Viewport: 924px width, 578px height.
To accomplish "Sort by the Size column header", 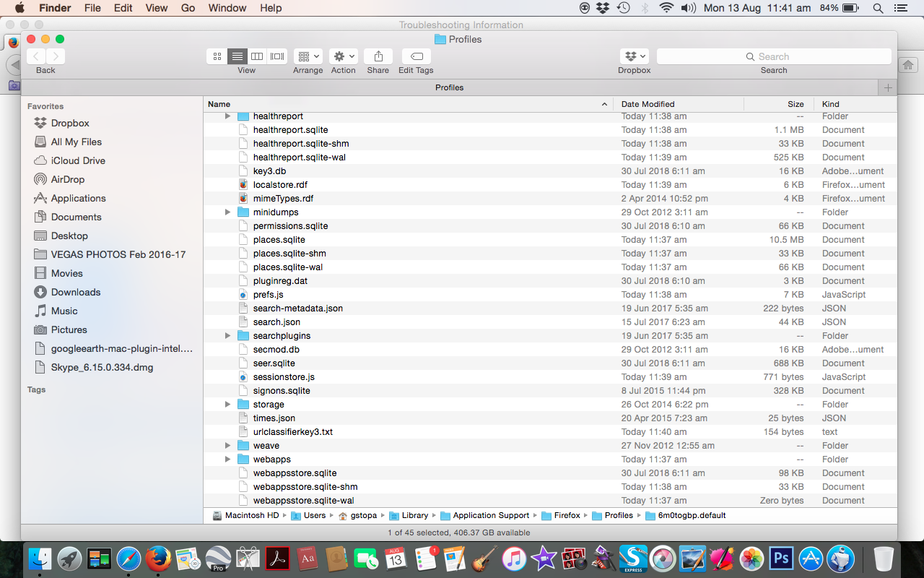I will tap(779, 104).
